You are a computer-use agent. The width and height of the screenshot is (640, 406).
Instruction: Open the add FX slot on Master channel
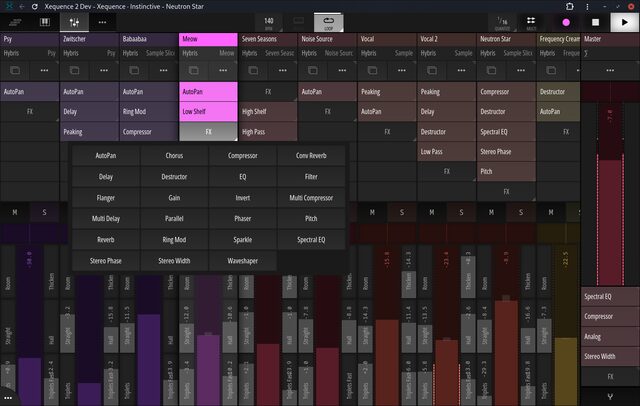click(x=610, y=376)
